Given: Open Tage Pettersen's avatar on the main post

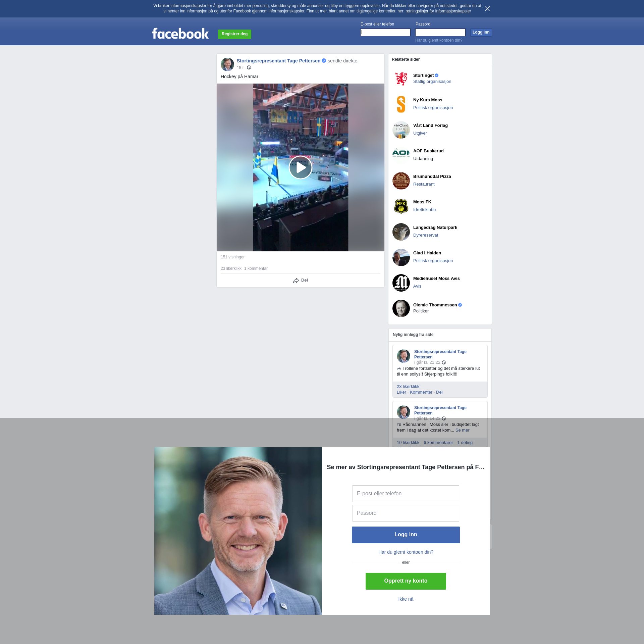Looking at the screenshot, I should [227, 64].
